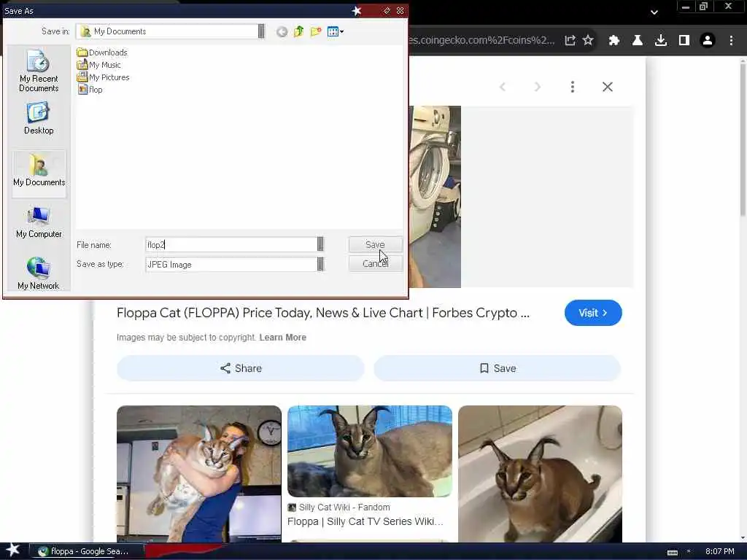Viewport: 747px width, 560px height.
Task: Open the browser Downloads icon
Action: 660,41
